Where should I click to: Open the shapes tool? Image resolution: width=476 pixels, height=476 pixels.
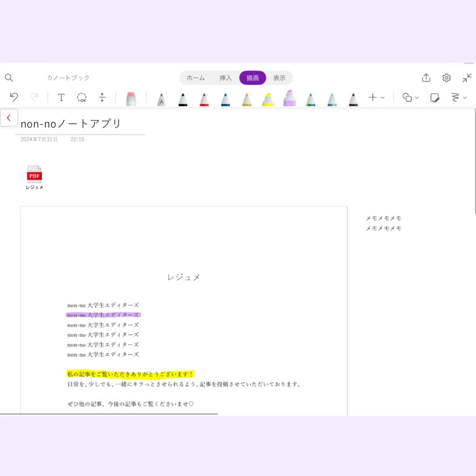407,97
